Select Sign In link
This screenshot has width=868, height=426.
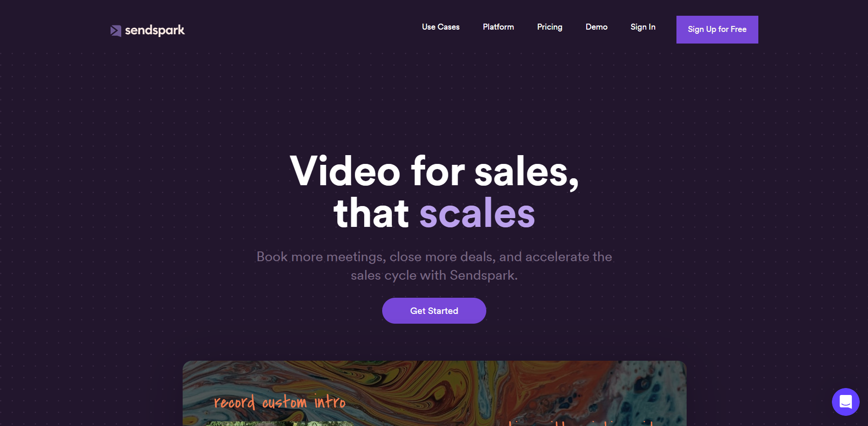pos(643,27)
